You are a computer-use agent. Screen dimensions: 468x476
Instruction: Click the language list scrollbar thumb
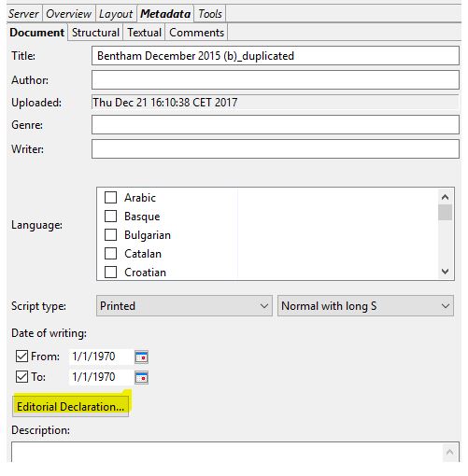(445, 212)
